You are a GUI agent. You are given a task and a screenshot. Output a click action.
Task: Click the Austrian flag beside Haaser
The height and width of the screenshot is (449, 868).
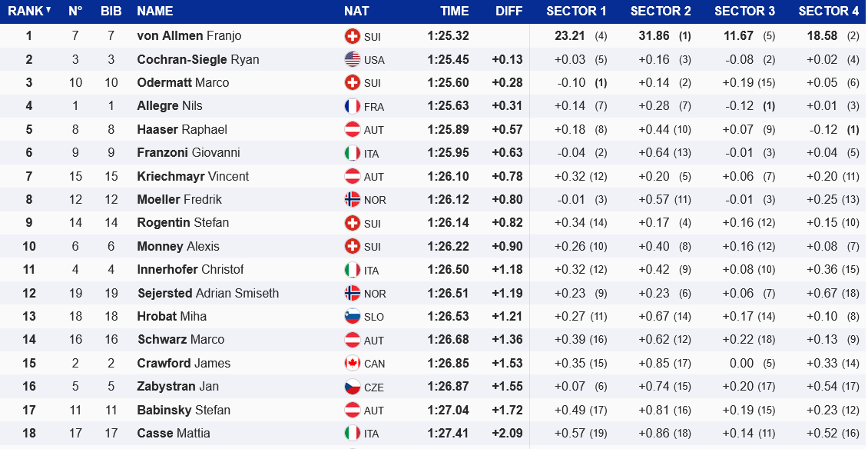353,129
